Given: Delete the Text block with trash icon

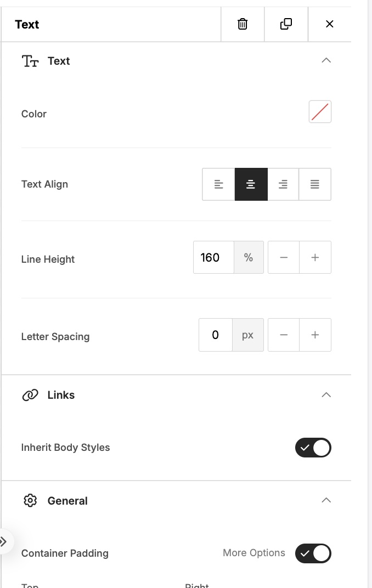Looking at the screenshot, I should coord(243,24).
